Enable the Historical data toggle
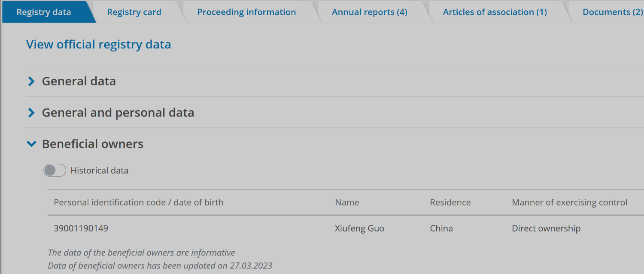Screen dimensions: 644x274 [55, 171]
